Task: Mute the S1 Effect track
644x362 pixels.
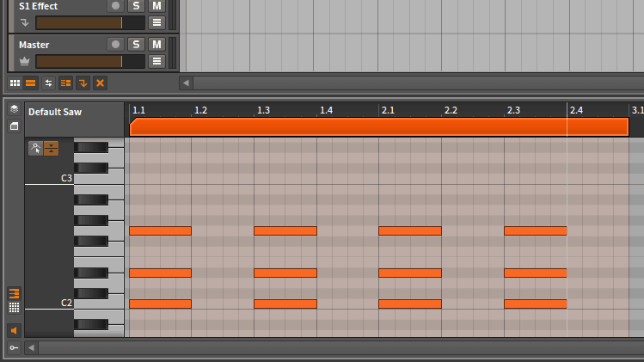Action: [x=156, y=6]
